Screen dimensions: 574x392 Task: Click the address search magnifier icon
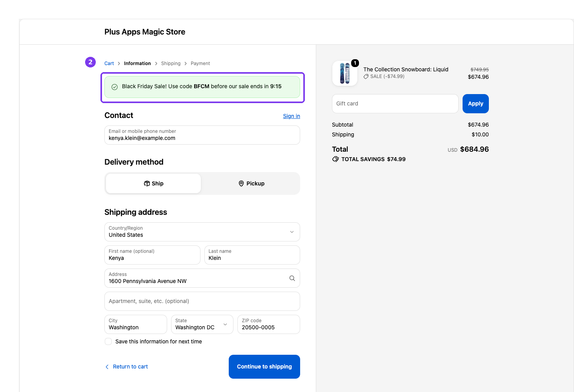(292, 278)
